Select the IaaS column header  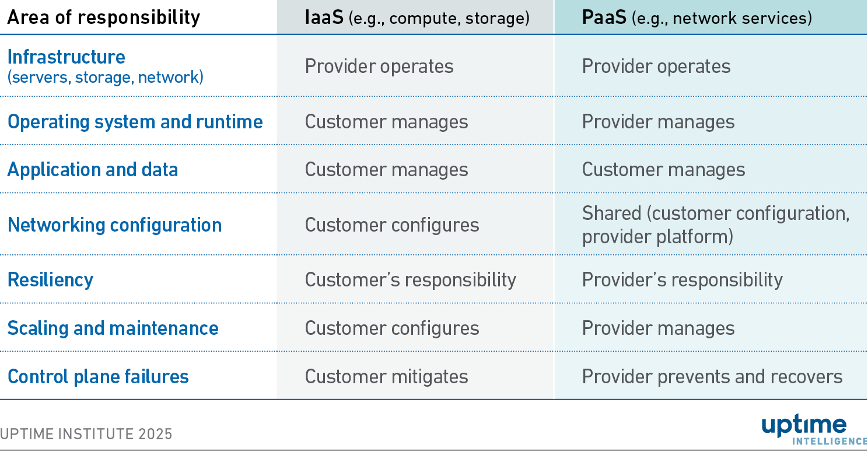click(x=417, y=17)
